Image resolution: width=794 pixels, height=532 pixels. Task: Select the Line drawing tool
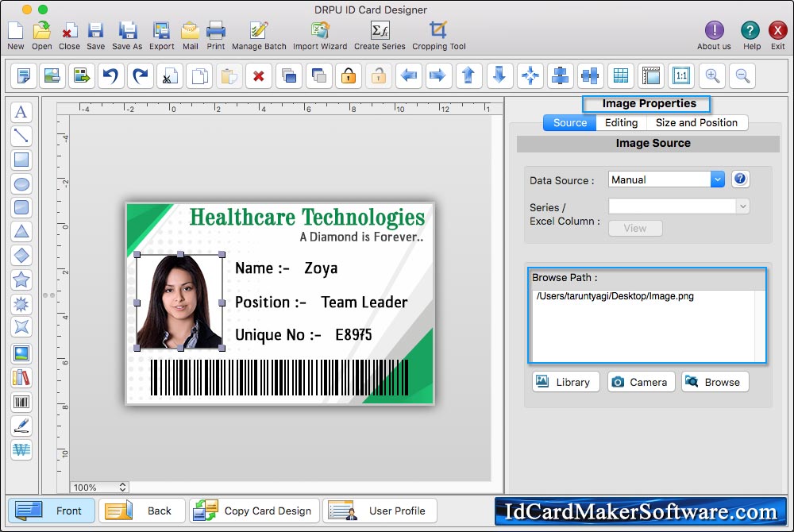click(21, 136)
